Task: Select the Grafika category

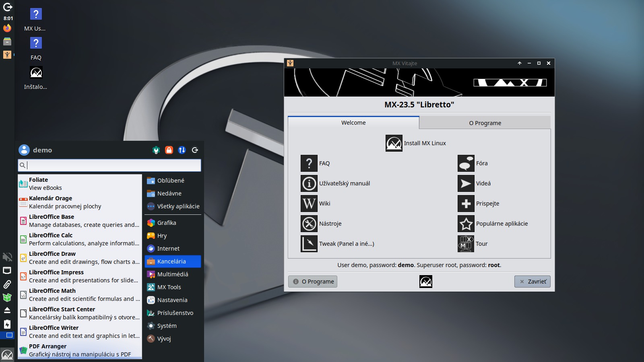Action: pyautogui.click(x=173, y=223)
